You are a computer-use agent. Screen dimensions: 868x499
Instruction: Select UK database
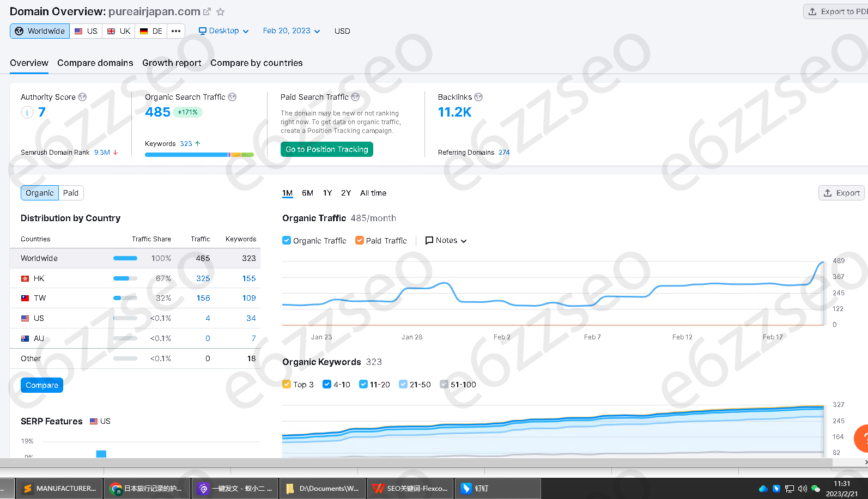coord(119,31)
